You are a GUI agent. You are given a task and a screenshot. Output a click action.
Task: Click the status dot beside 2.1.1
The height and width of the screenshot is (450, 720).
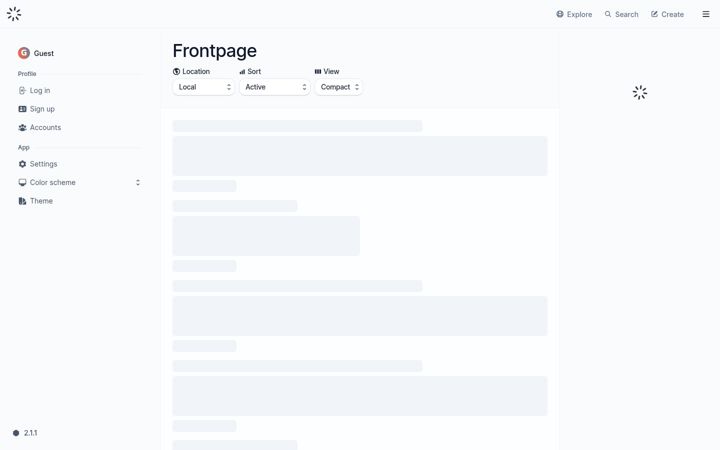(16, 433)
